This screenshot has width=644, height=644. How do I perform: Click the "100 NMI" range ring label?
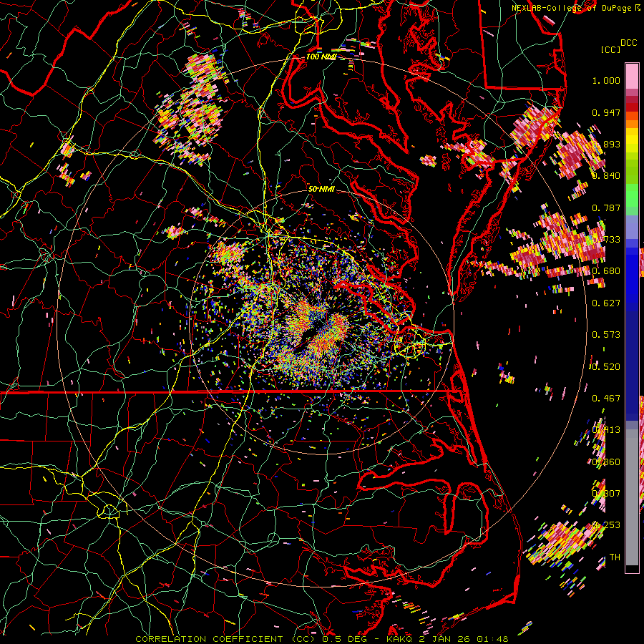pos(321,57)
